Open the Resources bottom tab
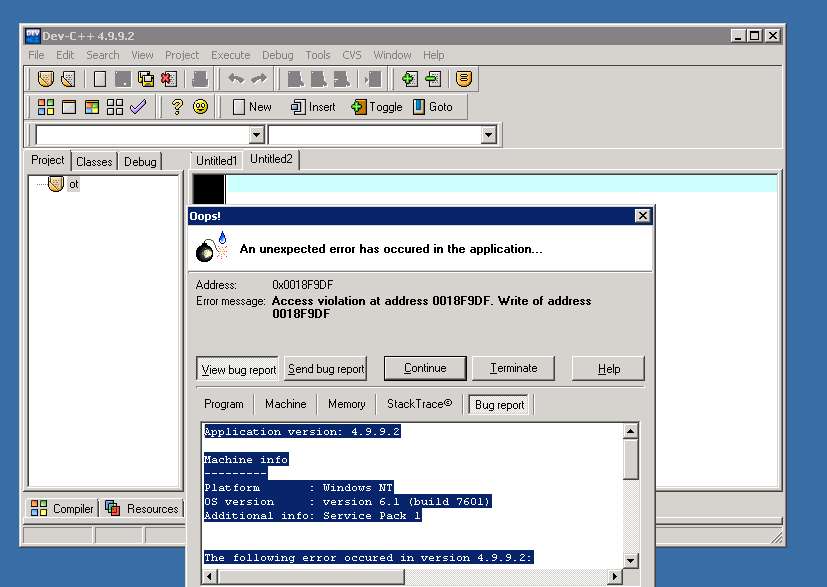 [142, 508]
